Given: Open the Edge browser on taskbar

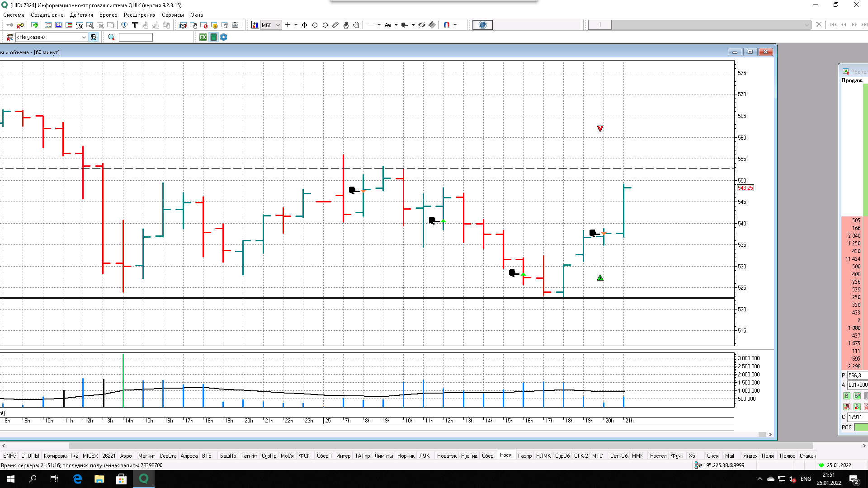Looking at the screenshot, I should (77, 479).
